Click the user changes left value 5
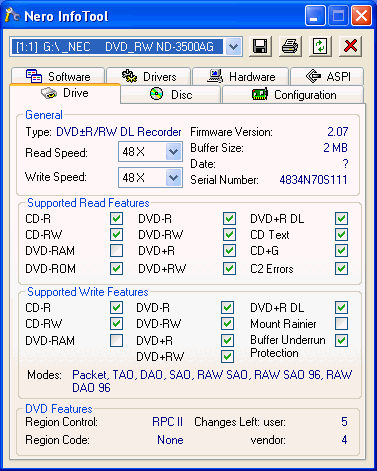Viewport: 377px width, 471px height. coord(344,422)
